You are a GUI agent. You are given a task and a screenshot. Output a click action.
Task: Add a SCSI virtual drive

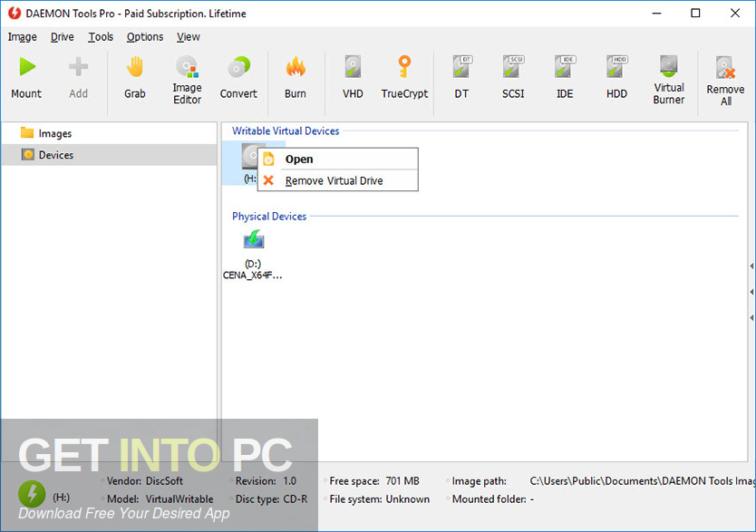pyautogui.click(x=513, y=66)
